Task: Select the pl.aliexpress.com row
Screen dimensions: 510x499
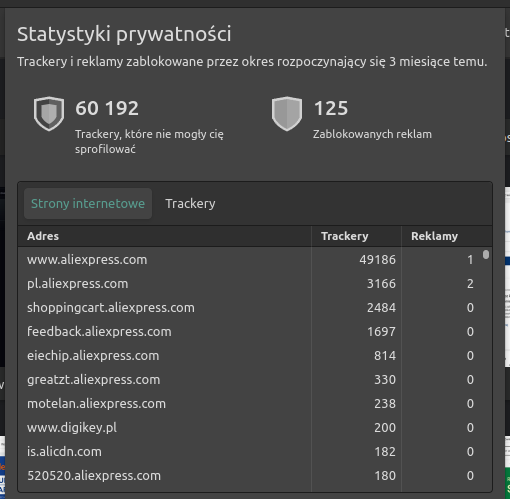Action: pos(250,284)
